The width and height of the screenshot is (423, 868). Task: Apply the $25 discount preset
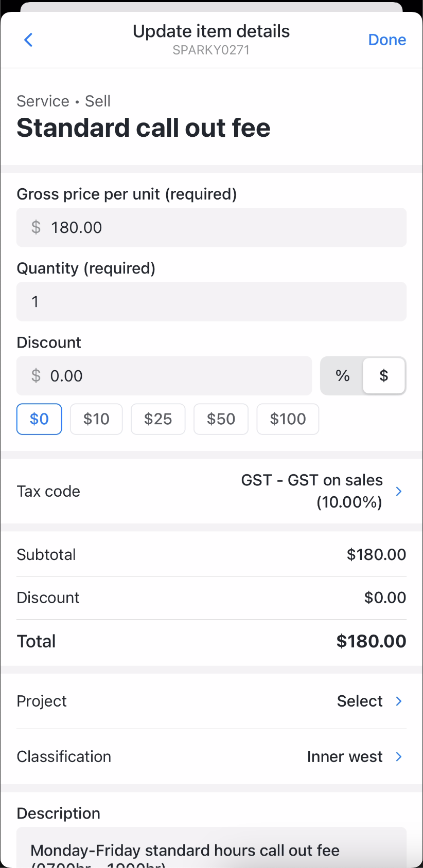[x=158, y=419]
